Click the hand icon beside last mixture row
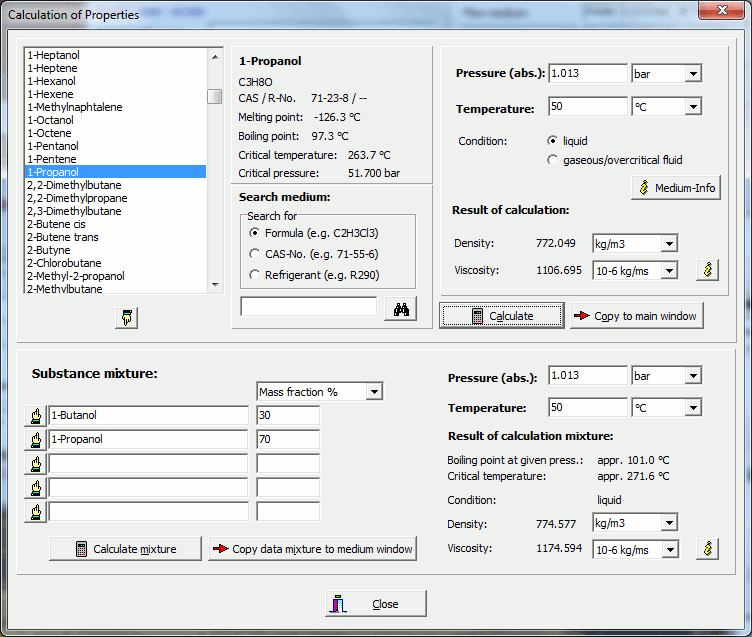Image resolution: width=752 pixels, height=637 pixels. click(x=36, y=512)
